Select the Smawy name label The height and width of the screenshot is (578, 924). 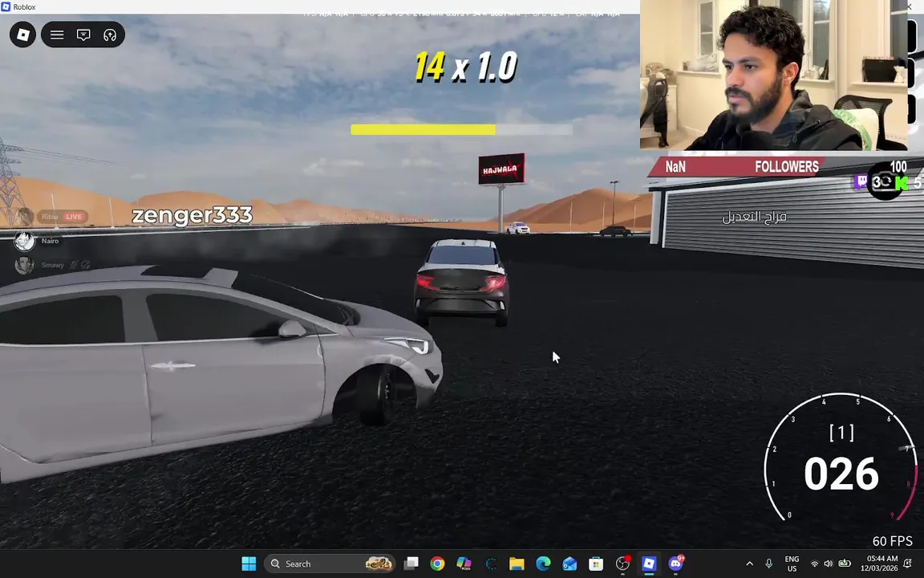coord(52,265)
